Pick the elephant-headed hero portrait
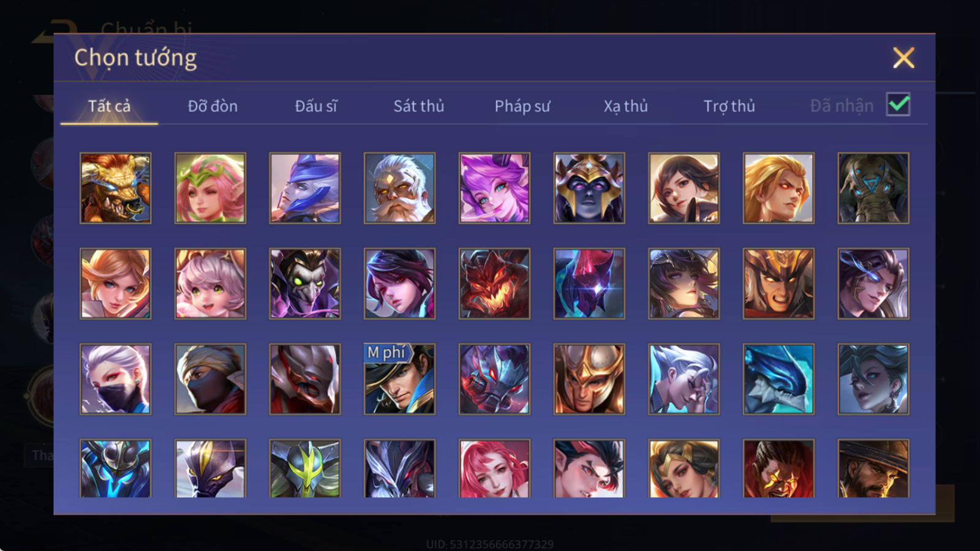980x551 pixels. 873,188
